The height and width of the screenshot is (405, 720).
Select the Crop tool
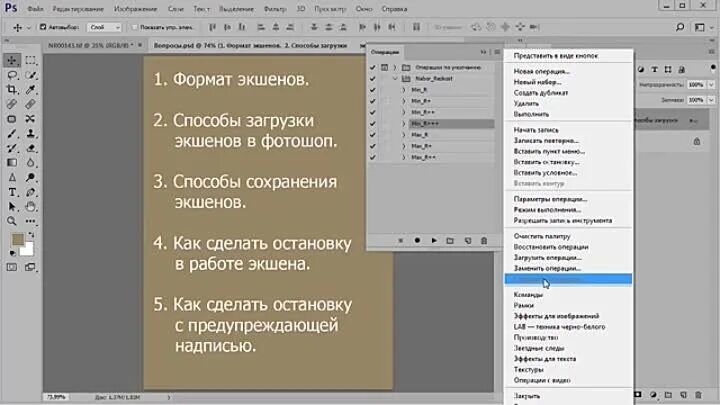coord(12,90)
